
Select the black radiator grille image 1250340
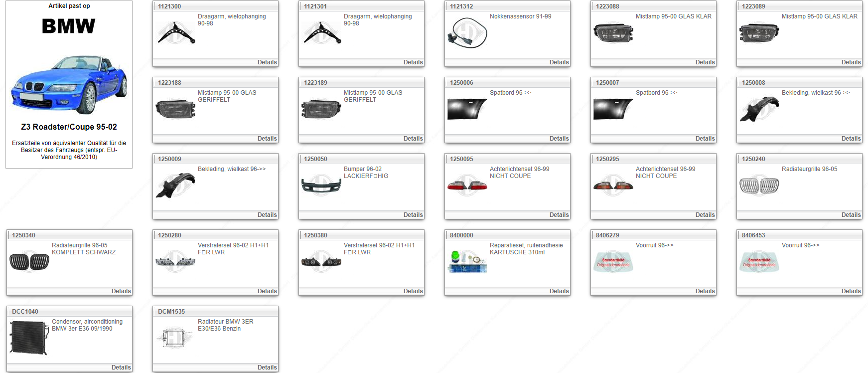[x=29, y=262]
